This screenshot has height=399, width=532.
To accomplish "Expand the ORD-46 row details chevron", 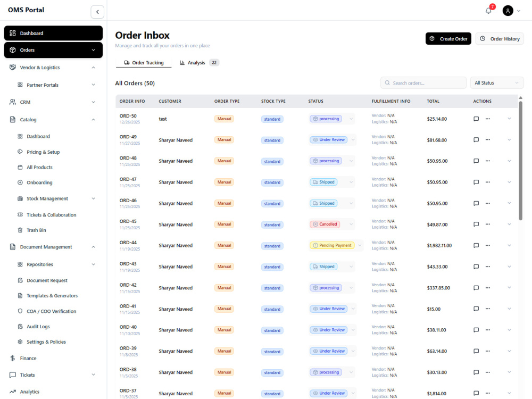I will pos(509,203).
